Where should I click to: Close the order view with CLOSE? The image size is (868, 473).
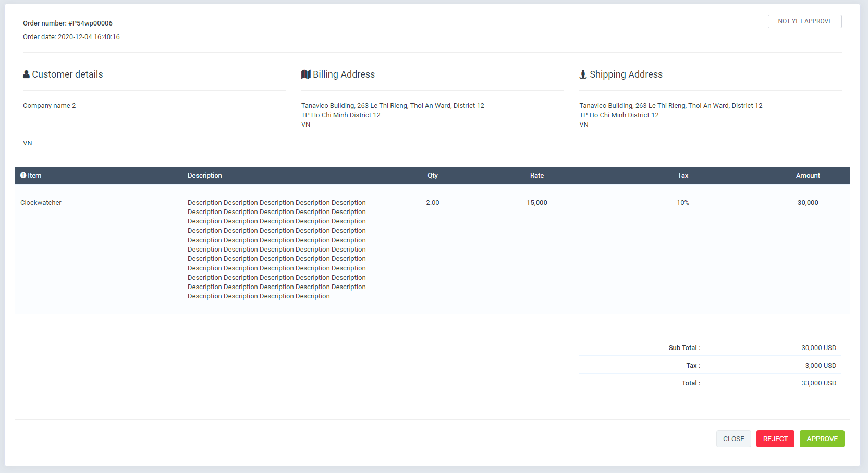[733, 439]
